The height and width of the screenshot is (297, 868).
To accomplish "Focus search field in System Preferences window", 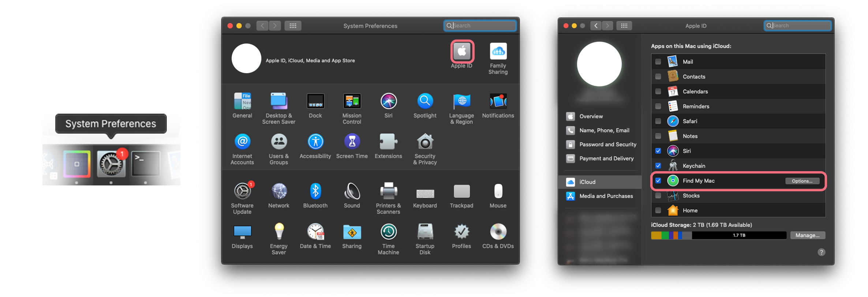I will click(480, 26).
